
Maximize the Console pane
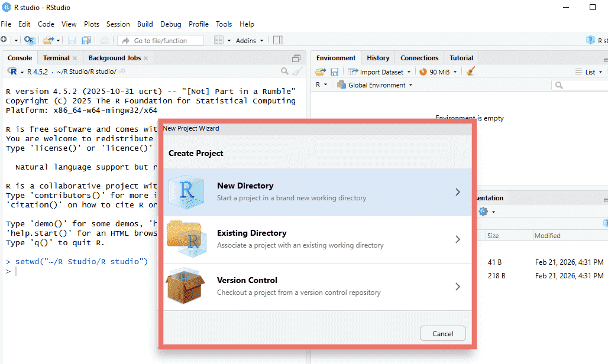pos(296,58)
